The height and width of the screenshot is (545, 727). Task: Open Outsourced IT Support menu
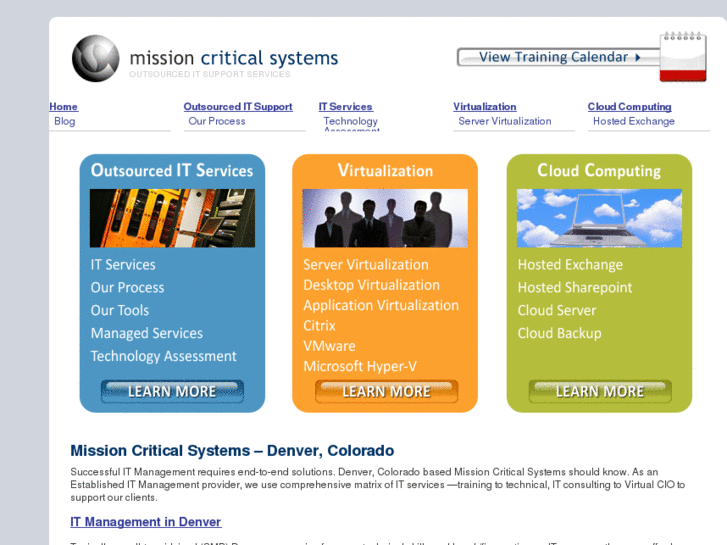238,107
